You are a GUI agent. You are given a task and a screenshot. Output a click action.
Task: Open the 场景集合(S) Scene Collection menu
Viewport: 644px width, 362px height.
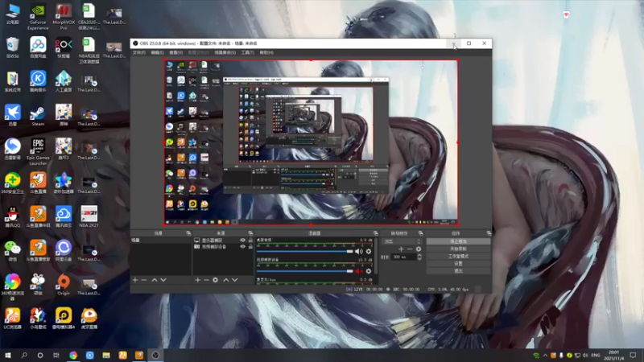coord(225,52)
